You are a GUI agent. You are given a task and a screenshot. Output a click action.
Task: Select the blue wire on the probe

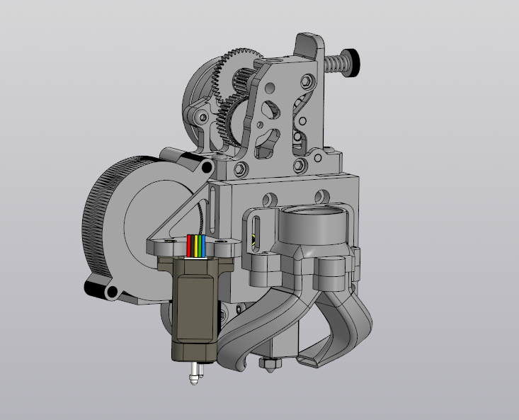pos(204,246)
